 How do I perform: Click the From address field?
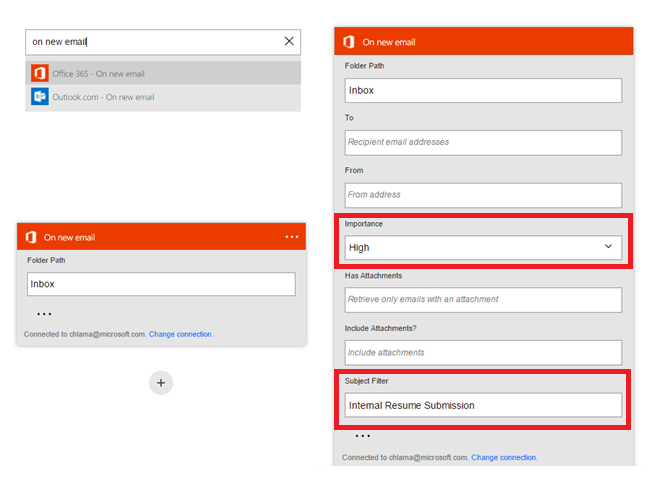point(483,195)
